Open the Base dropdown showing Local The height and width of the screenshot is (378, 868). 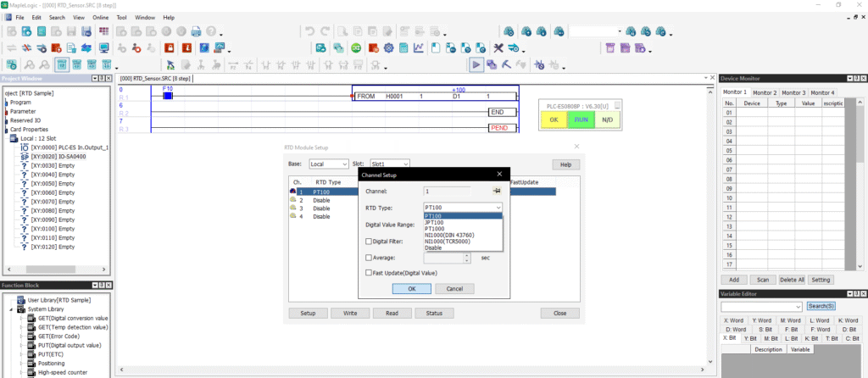click(x=329, y=164)
